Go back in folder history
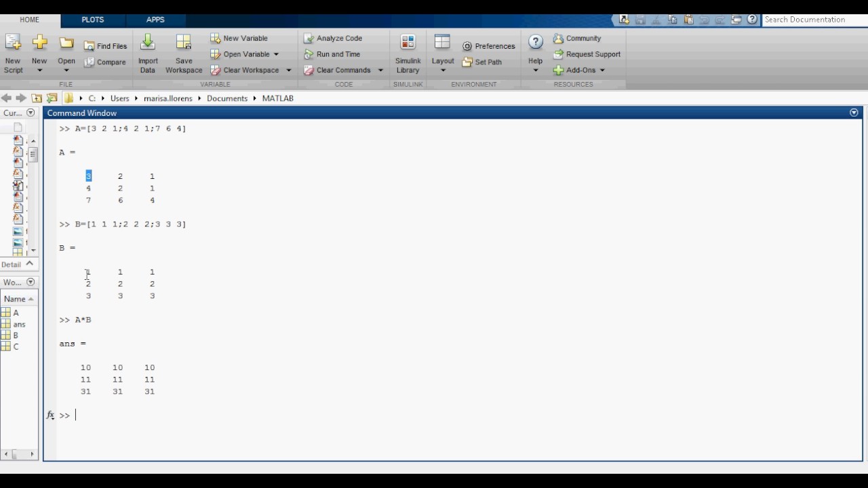The height and width of the screenshot is (488, 868). 7,98
